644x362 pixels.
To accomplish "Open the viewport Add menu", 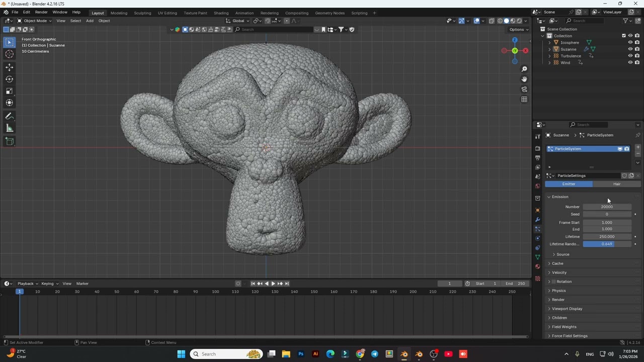I will [90, 21].
